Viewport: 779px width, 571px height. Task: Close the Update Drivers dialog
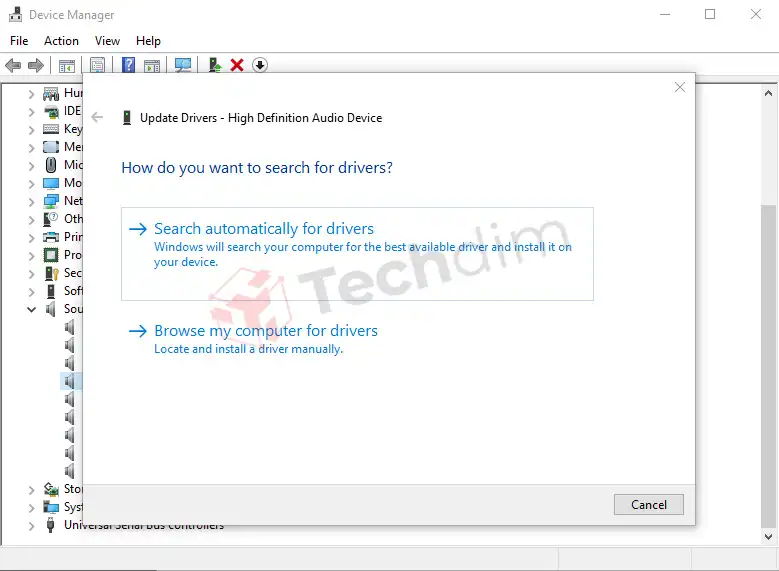click(x=680, y=87)
